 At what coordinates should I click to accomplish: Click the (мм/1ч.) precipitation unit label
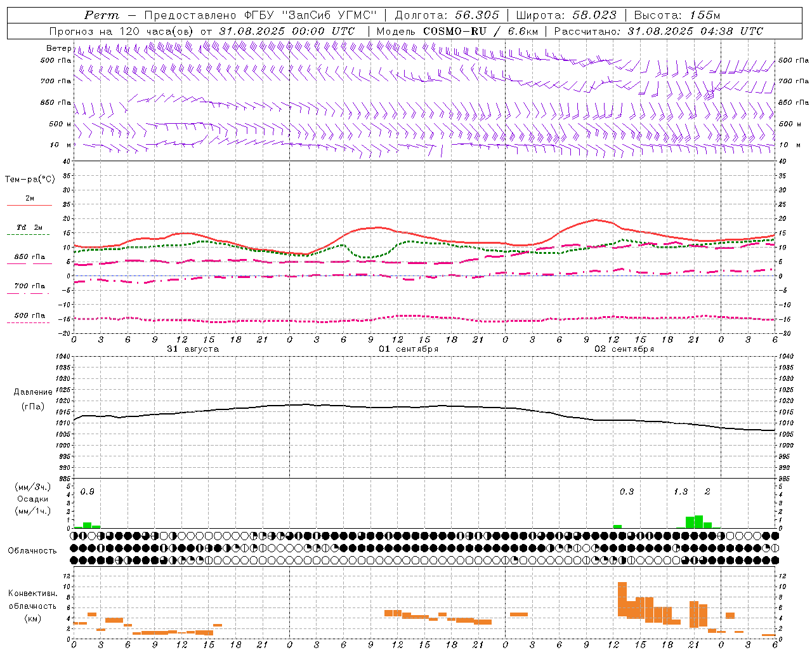pos(33,511)
